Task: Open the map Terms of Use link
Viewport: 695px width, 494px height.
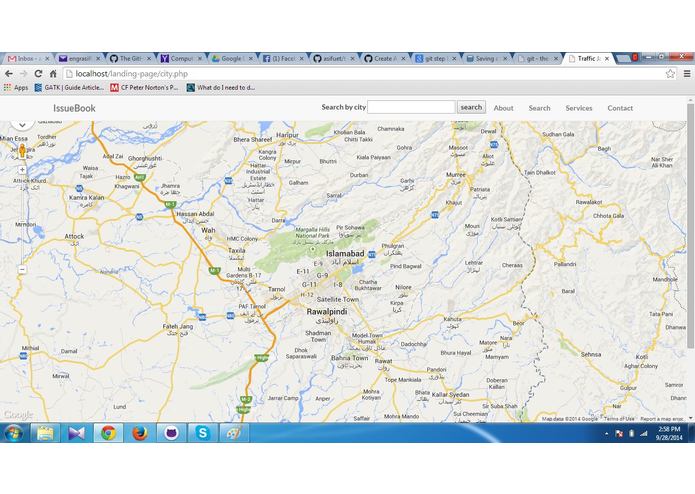Action: 619,419
